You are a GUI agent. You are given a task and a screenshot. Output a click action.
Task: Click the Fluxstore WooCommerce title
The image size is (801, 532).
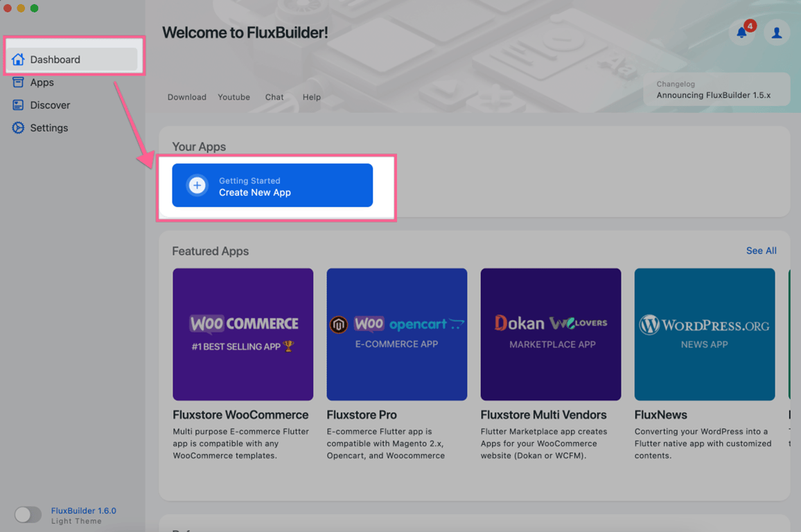point(240,415)
